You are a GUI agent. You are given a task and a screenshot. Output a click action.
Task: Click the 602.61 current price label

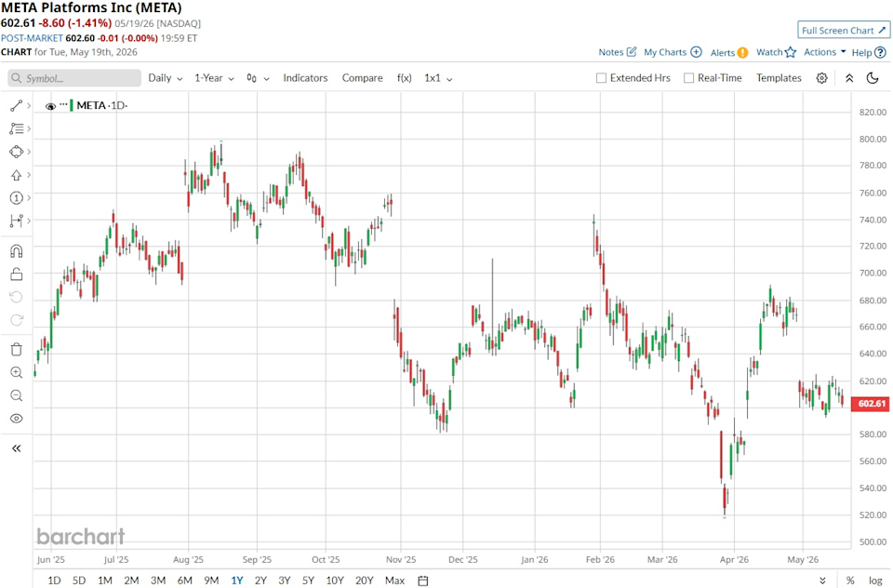(872, 404)
